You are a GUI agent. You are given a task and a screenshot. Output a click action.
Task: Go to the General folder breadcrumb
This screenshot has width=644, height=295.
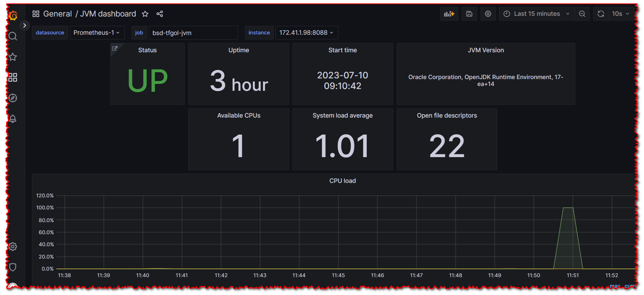[x=57, y=14]
